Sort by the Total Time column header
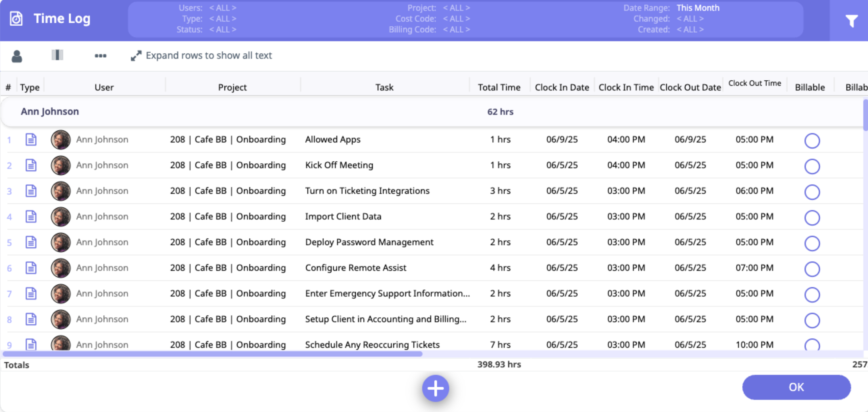Viewport: 868px width, 412px height. 499,87
